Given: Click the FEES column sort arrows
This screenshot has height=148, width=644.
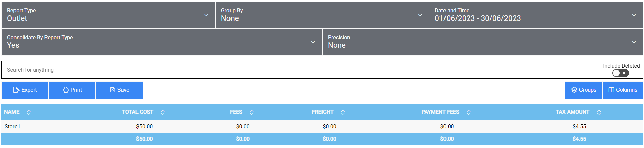Looking at the screenshot, I should [x=252, y=112].
